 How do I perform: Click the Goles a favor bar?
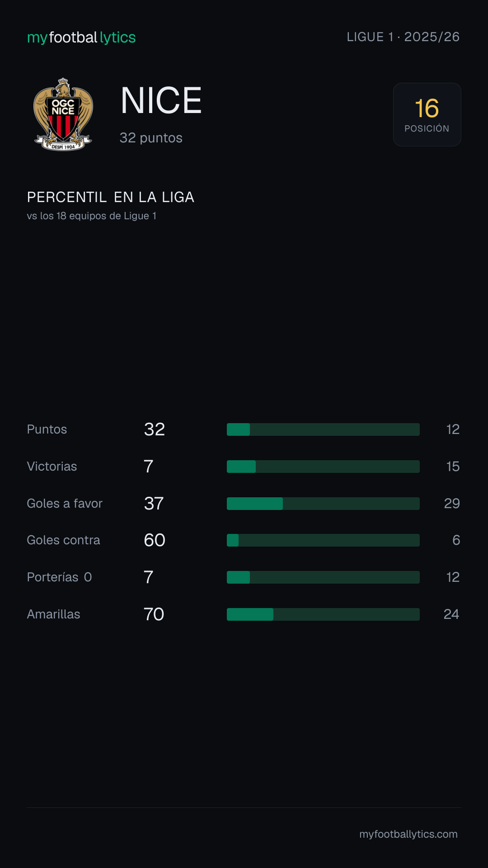(323, 504)
